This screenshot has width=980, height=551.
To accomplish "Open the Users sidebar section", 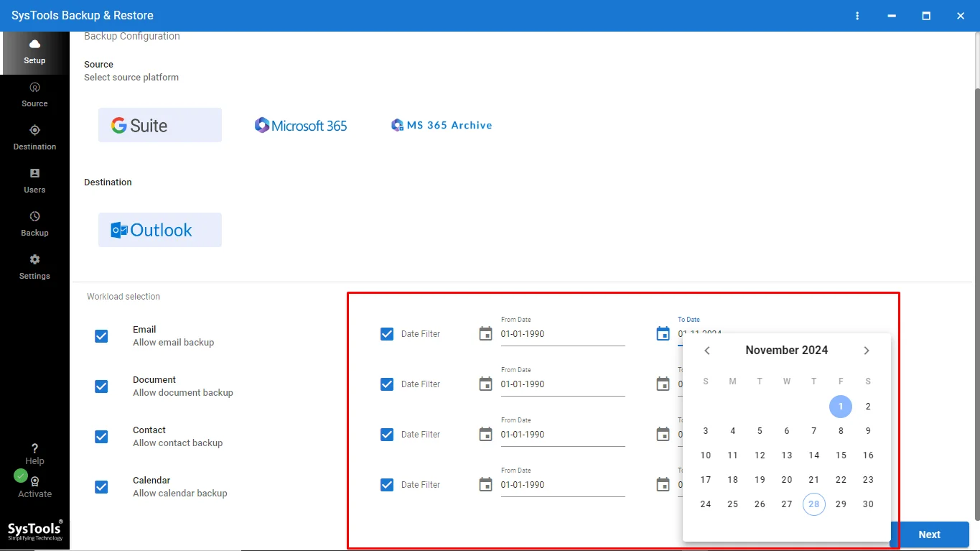I will (34, 181).
